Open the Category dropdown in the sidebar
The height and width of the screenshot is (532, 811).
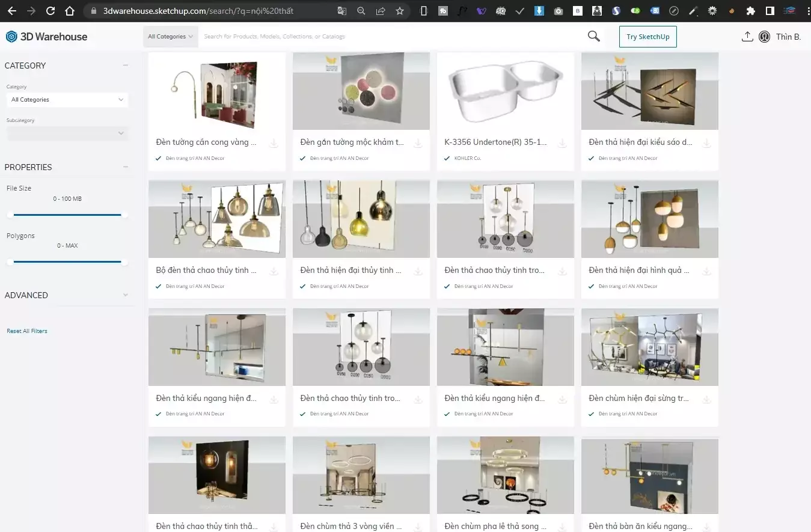67,100
